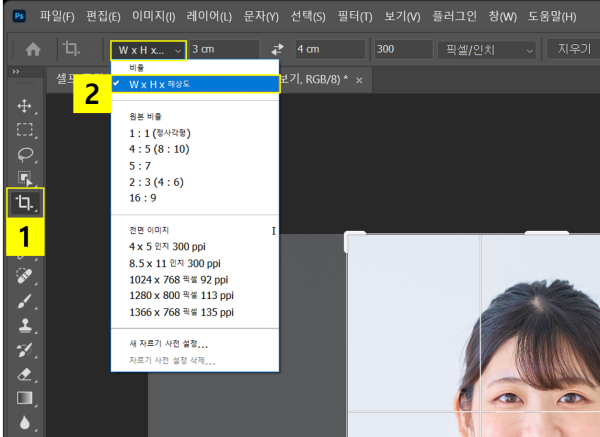The image size is (600, 437).
Task: Choose 전면 이미지 option
Action: tap(195, 230)
